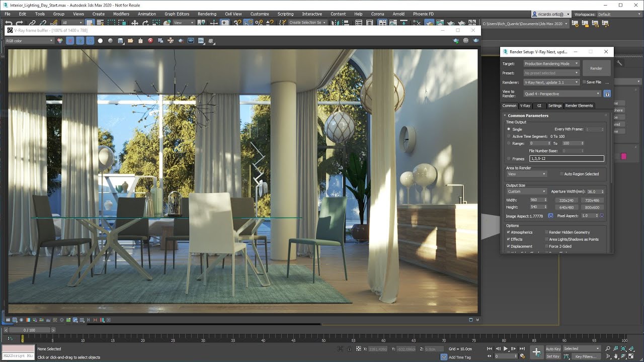Switch to monochromatic mode gray circle icon
The height and width of the screenshot is (362, 644).
tap(110, 41)
